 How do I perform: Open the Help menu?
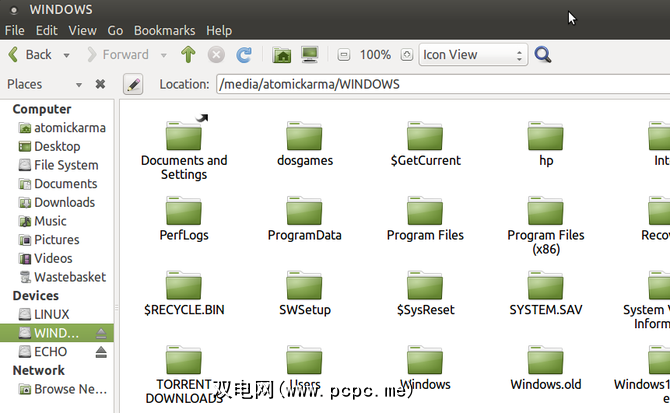tap(219, 31)
